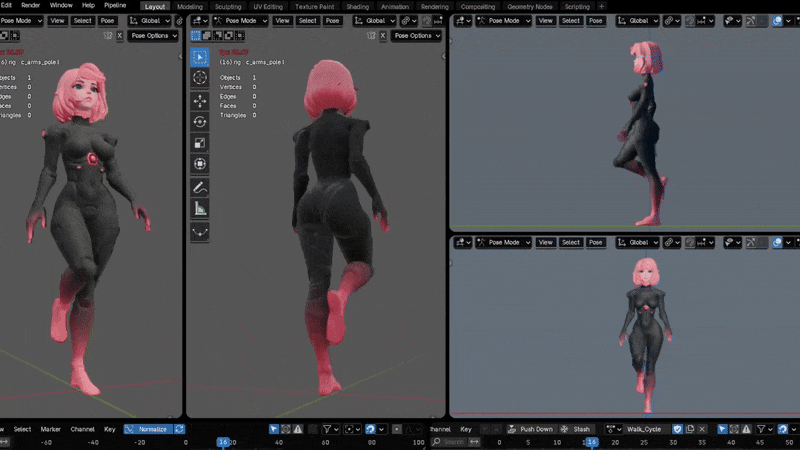The width and height of the screenshot is (800, 450).
Task: Choose intersect selection mode icon
Action: (x=240, y=36)
